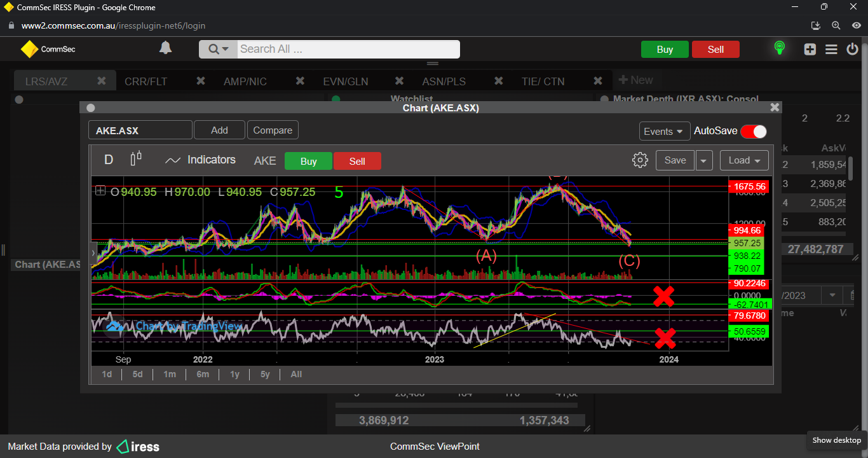Screen dimensions: 868x458
Task: Select the 1y time range
Action: click(x=234, y=374)
